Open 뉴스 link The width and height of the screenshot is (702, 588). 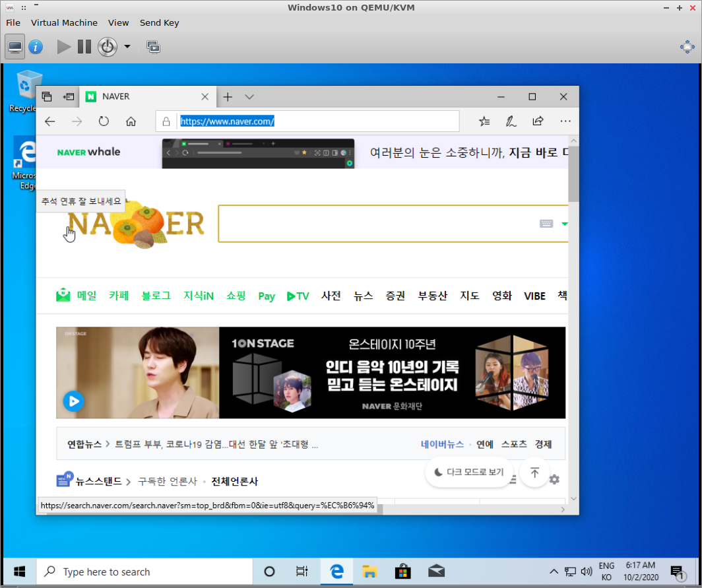click(363, 296)
